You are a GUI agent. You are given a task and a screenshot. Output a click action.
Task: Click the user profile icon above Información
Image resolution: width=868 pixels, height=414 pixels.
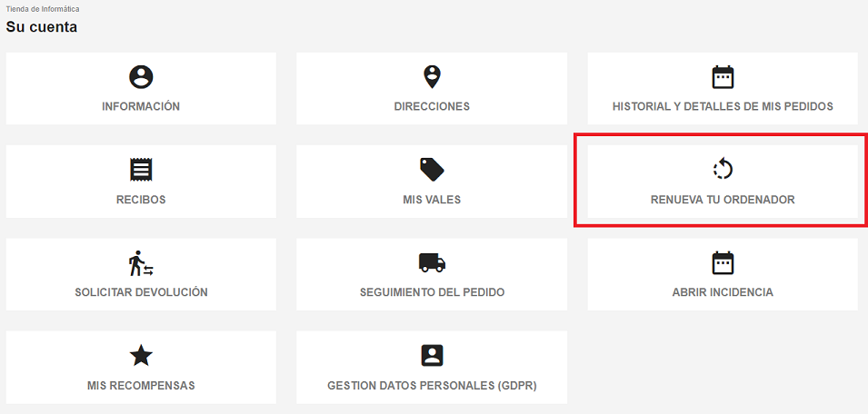pyautogui.click(x=141, y=77)
